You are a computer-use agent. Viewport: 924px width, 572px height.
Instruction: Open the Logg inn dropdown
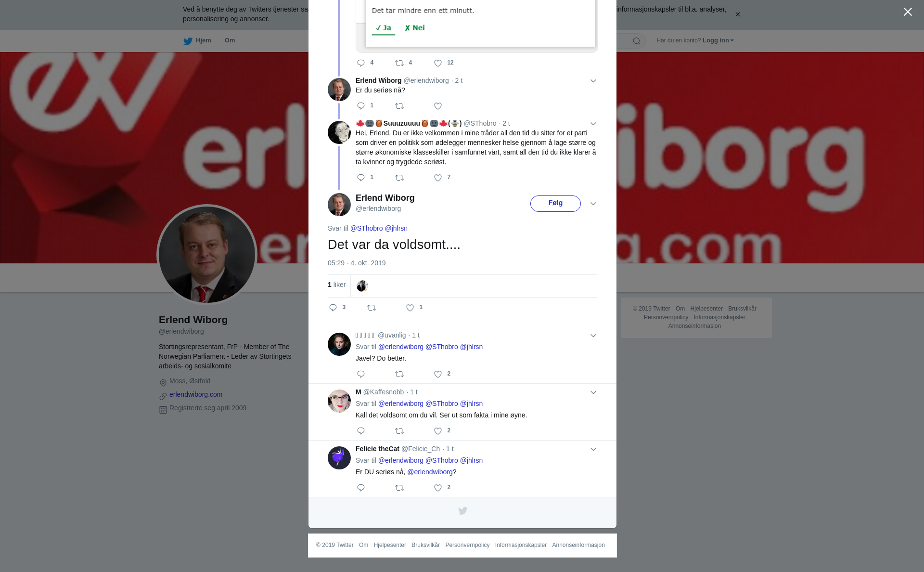pos(718,40)
